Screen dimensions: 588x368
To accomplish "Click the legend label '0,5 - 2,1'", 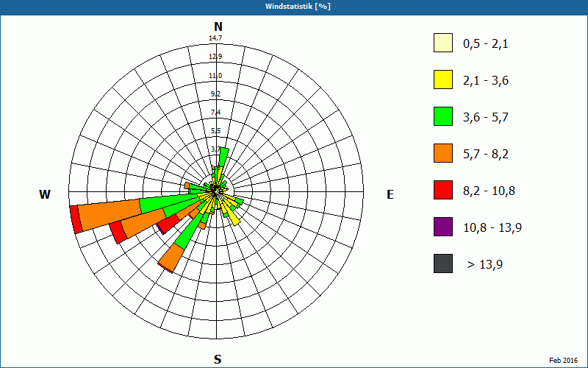I will (x=486, y=44).
